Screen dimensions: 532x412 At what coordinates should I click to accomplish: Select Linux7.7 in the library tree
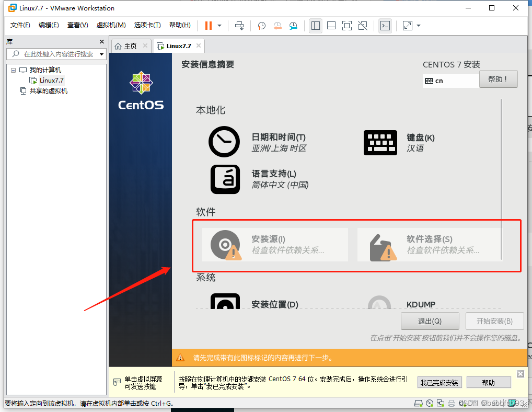point(51,81)
